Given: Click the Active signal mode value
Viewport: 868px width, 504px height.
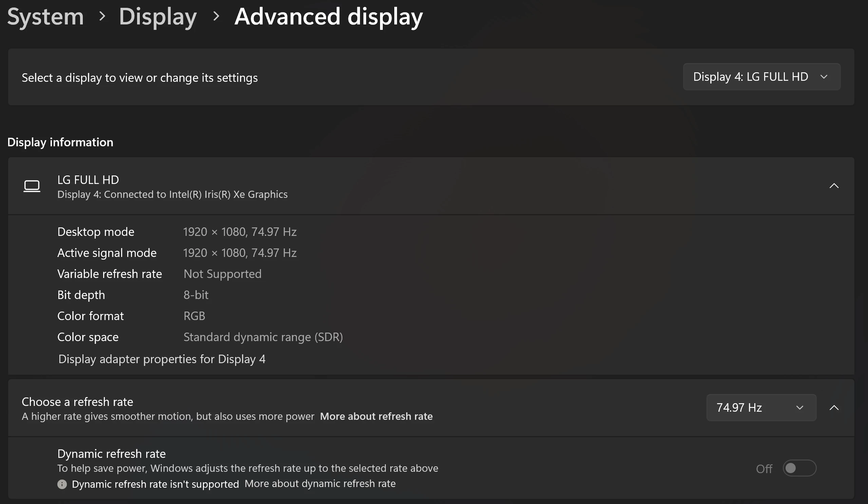Looking at the screenshot, I should [240, 253].
